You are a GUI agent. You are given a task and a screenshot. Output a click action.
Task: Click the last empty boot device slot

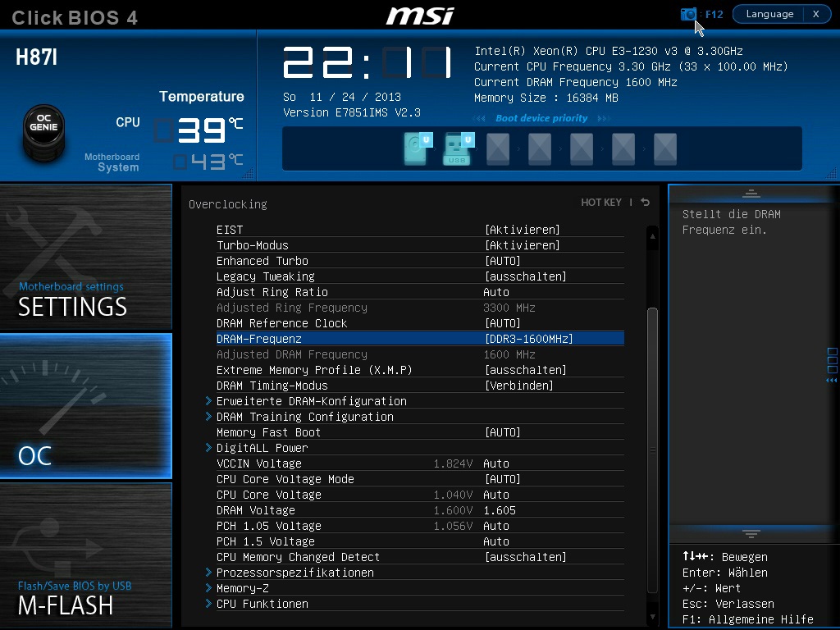pos(664,148)
